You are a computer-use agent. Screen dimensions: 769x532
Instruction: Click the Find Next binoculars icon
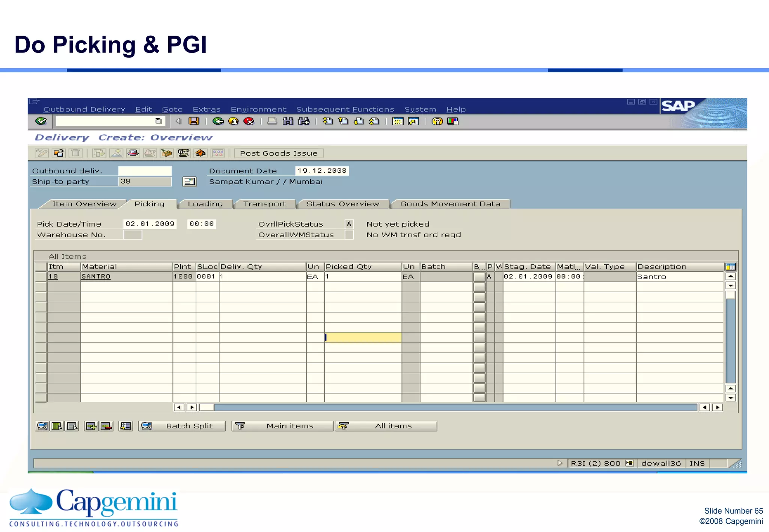[304, 121]
